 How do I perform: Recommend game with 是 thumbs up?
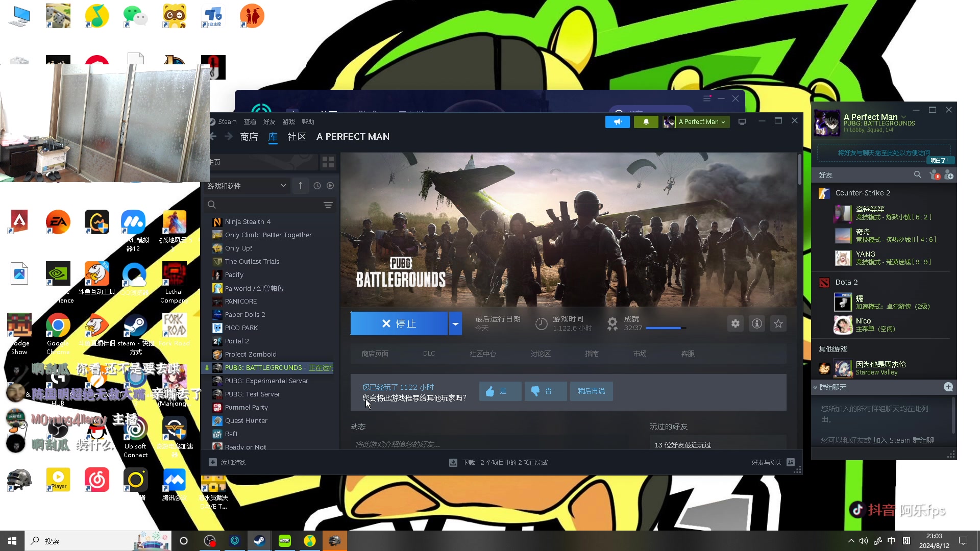pos(500,391)
